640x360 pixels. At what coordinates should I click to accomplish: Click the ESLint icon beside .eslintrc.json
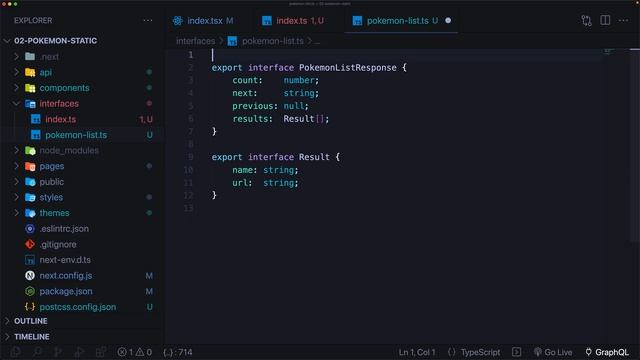coord(30,229)
